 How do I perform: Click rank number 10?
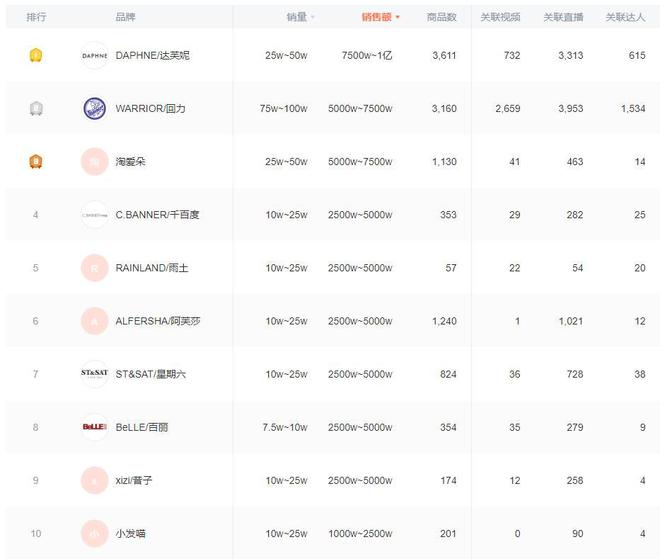pyautogui.click(x=36, y=533)
